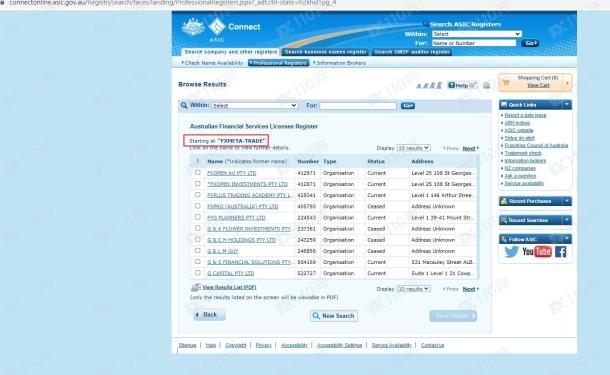This screenshot has width=610, height=375.
Task: Tick the G & L M GUY checkbox
Action: 198,251
